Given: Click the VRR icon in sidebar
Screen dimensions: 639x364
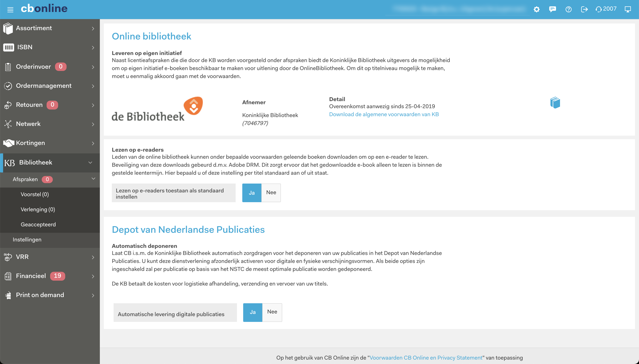Looking at the screenshot, I should coord(8,257).
